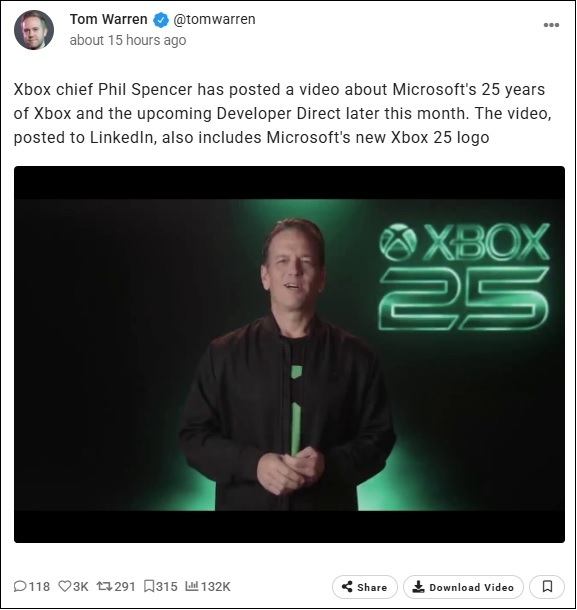Click the Share button
Viewport: 577px width, 610px height.
365,587
